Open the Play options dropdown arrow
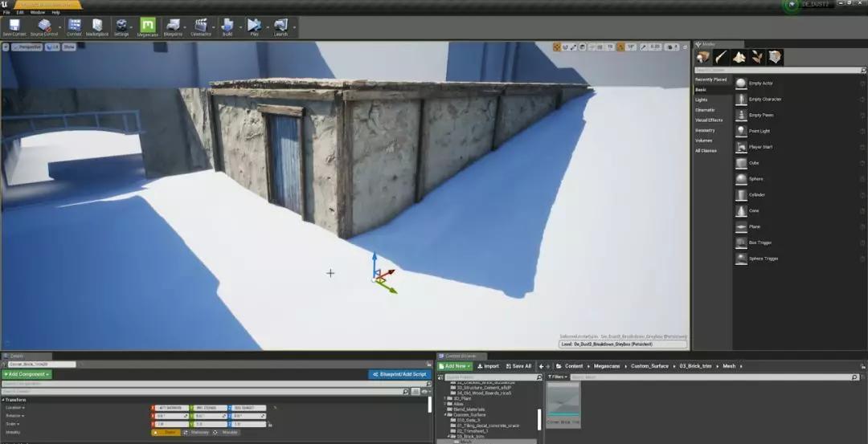 click(267, 27)
